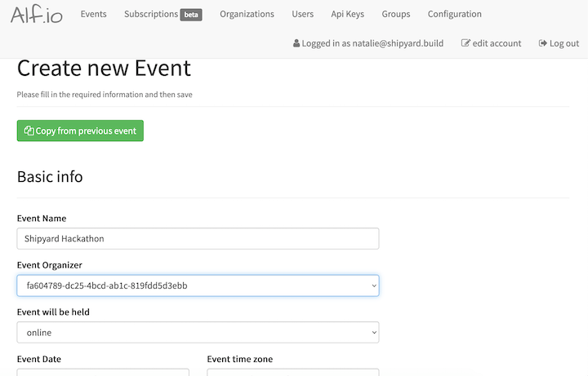Navigate to Api Keys
The height and width of the screenshot is (376, 588).
[x=348, y=14]
